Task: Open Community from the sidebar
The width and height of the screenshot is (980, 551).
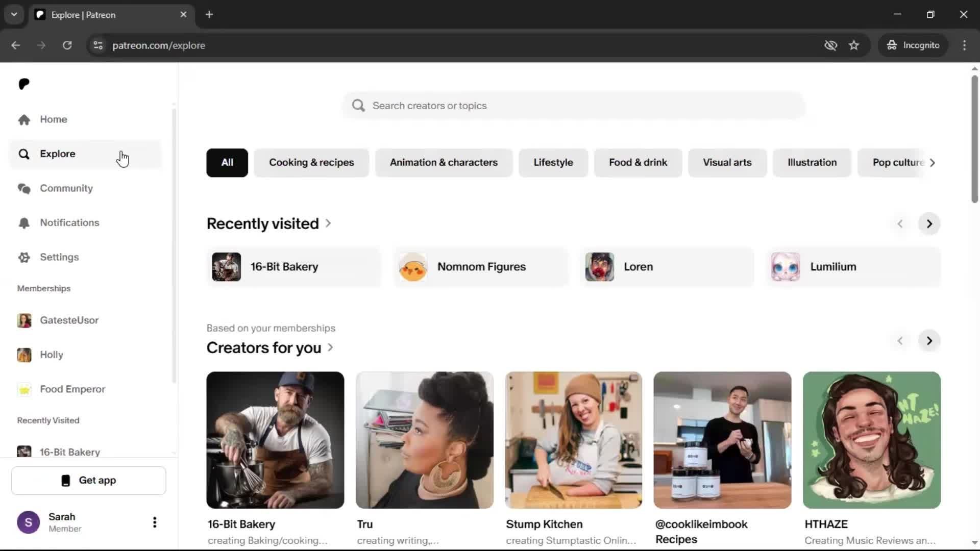Action: point(66,188)
